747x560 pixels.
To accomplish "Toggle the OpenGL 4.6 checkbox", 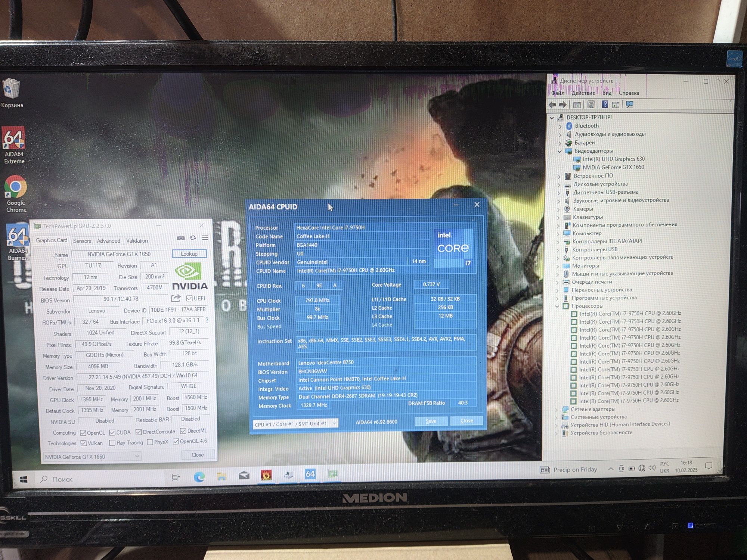I will coord(176,441).
